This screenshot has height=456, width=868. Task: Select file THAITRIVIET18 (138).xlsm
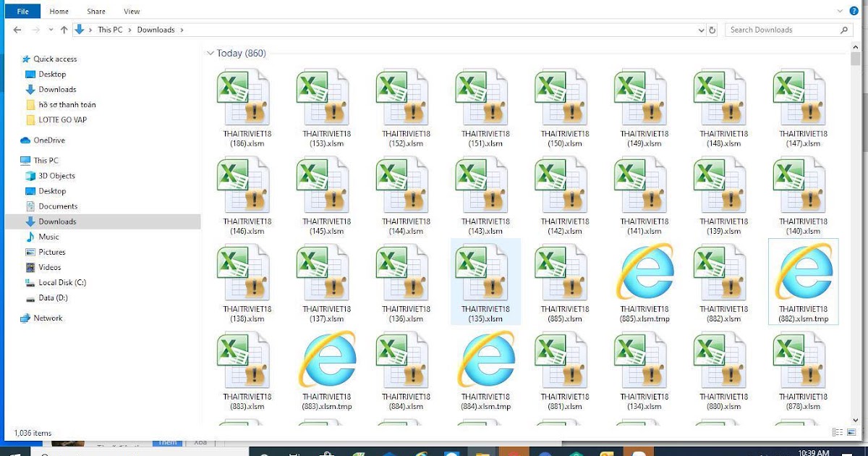(247, 283)
